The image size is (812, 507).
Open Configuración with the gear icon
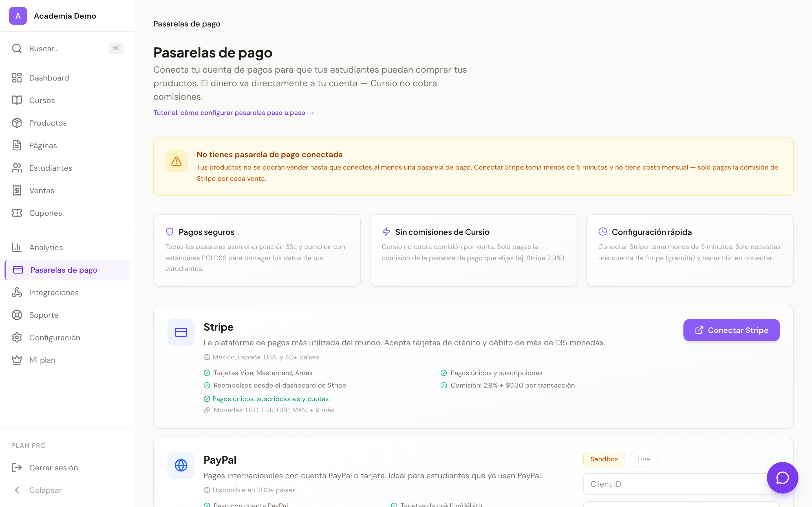tap(17, 337)
